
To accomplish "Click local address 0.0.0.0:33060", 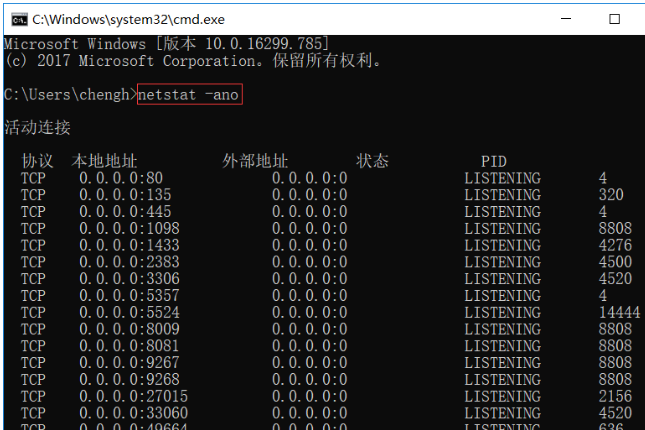I will 133,413.
